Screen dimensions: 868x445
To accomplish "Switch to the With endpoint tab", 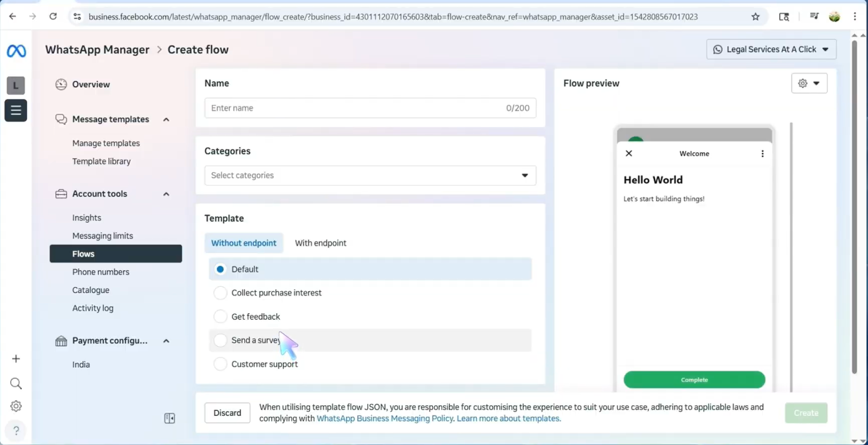I will 320,243.
